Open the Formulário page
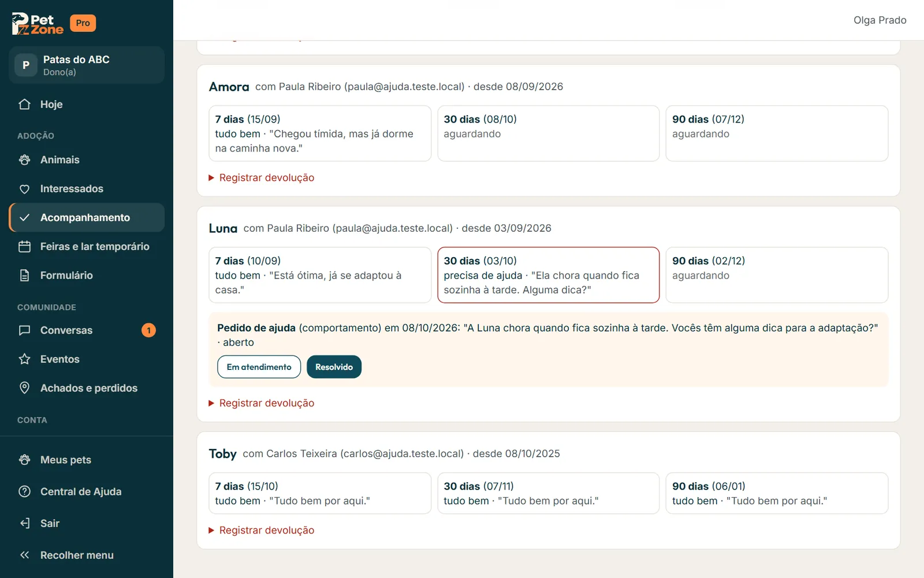 point(87,276)
